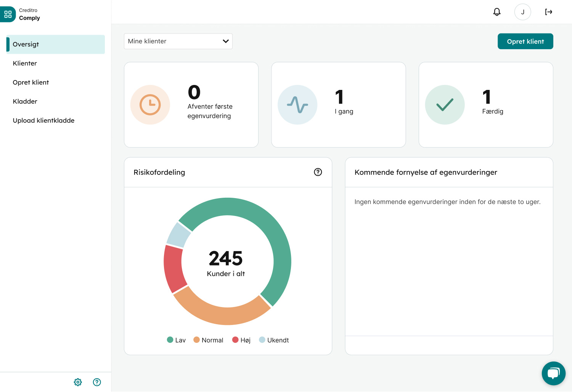Click the Risikofordeling help question icon
Viewport: 572px width, 392px height.
click(x=318, y=172)
